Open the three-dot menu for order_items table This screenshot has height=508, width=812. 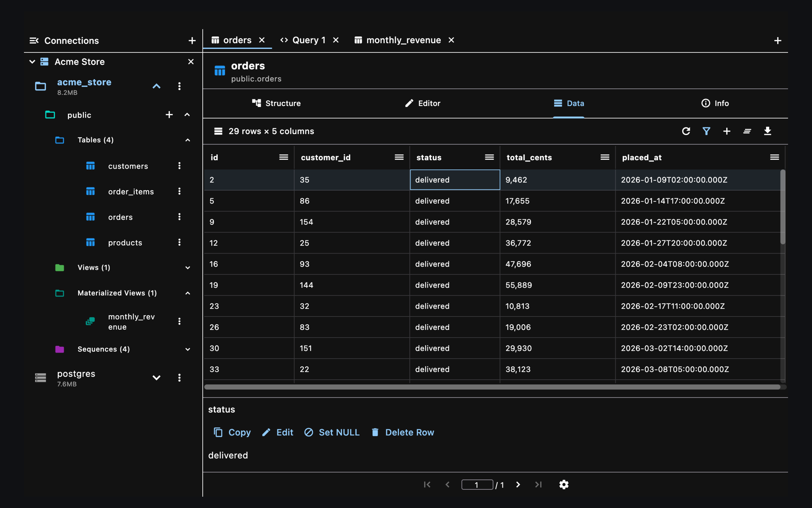click(x=179, y=191)
